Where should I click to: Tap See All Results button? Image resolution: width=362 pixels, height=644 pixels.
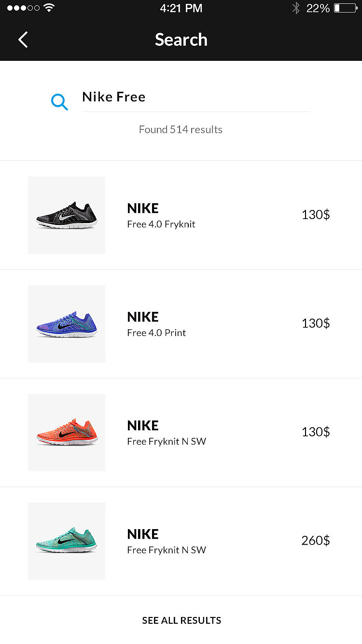click(x=181, y=620)
